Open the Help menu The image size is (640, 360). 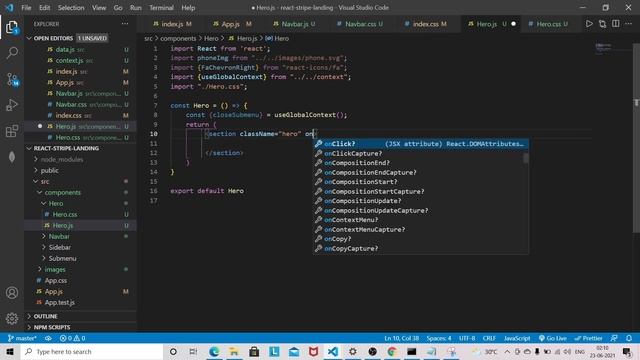coord(188,8)
